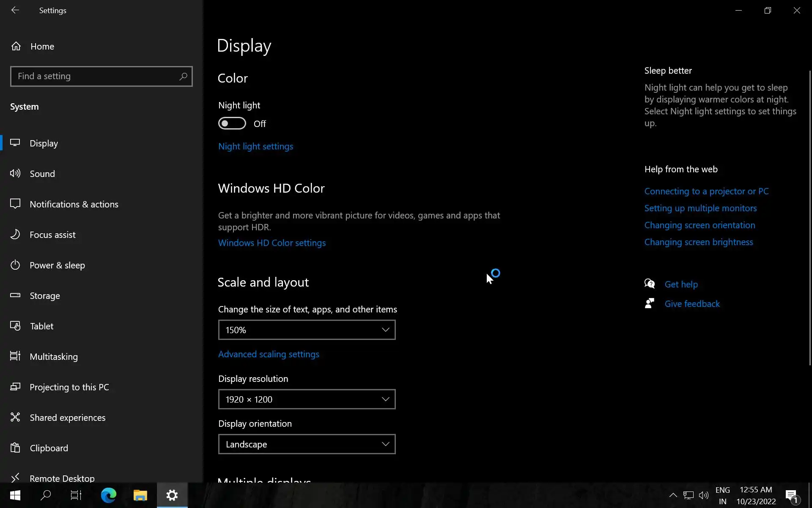Click the Power & sleep icon
812x508 pixels.
[x=15, y=265]
